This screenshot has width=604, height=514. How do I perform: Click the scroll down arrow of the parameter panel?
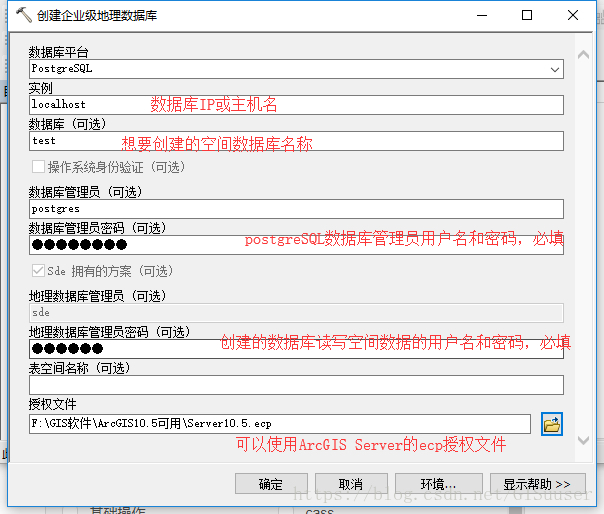click(583, 440)
